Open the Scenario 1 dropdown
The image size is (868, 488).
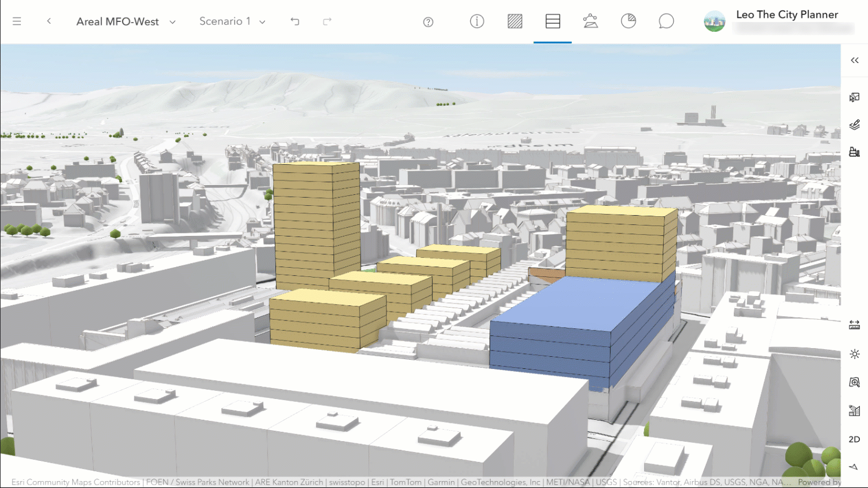[262, 21]
